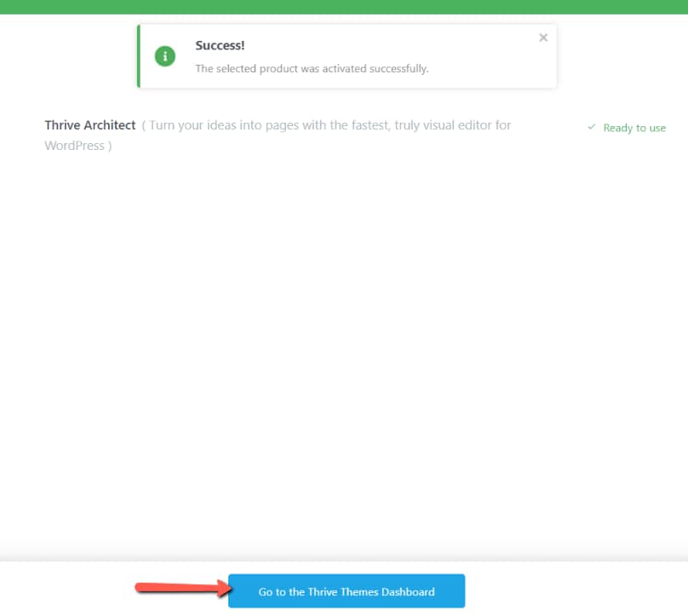
Task: Click the "Turn your ideas into pages" description
Action: click(x=255, y=125)
